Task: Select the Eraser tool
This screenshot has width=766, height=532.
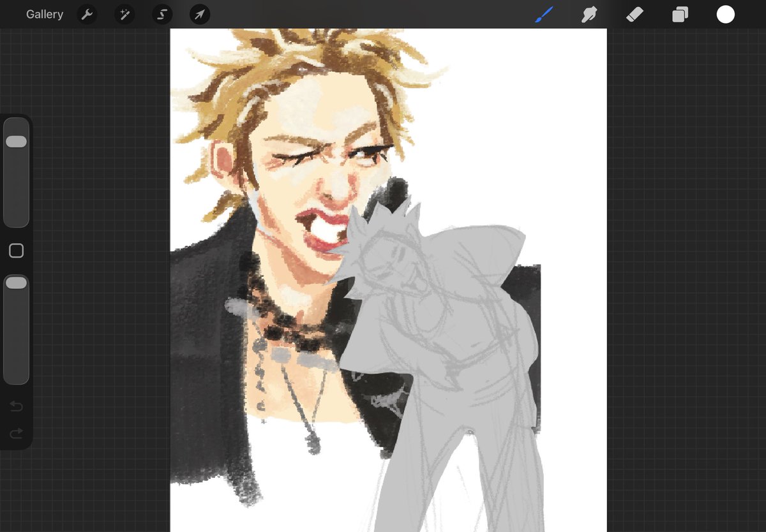Action: tap(635, 14)
